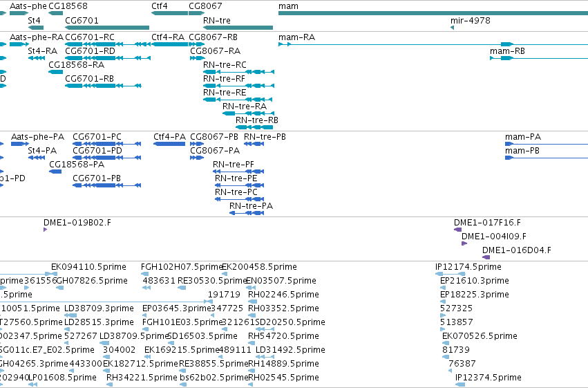Click EST LD38709.3prime arrow

[x=70, y=315]
